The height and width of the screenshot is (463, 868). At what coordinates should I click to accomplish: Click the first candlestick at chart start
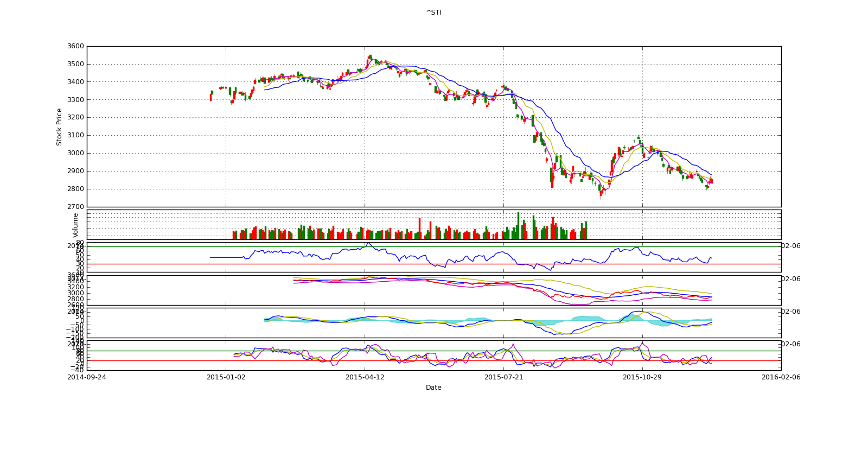click(x=210, y=97)
